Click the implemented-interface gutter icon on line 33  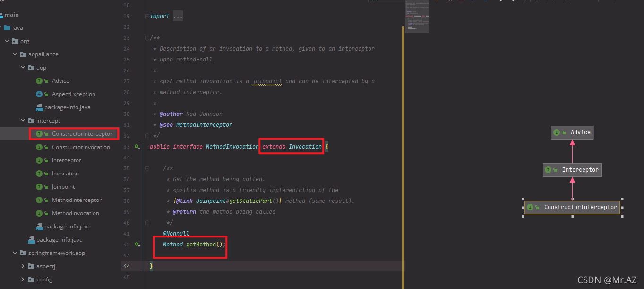tap(137, 147)
